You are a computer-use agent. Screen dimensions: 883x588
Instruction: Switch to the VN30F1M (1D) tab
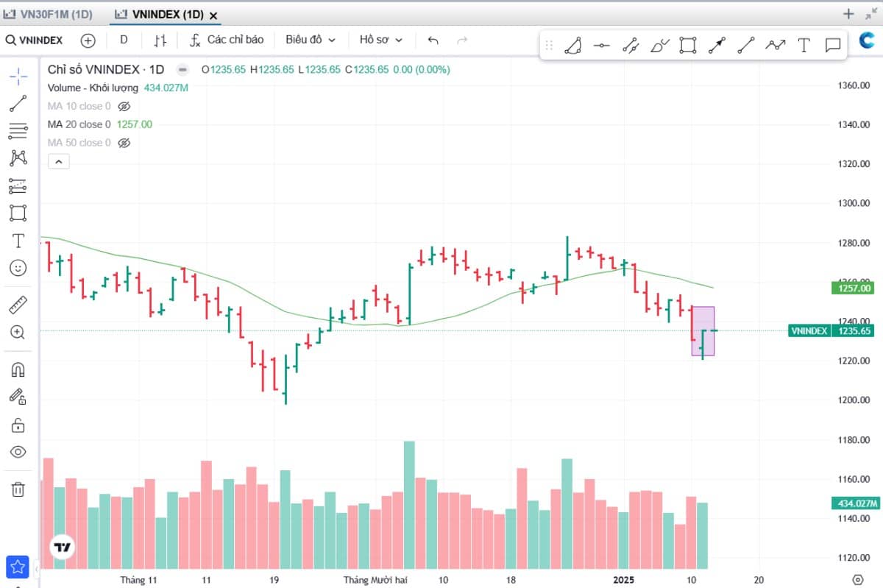coord(49,14)
